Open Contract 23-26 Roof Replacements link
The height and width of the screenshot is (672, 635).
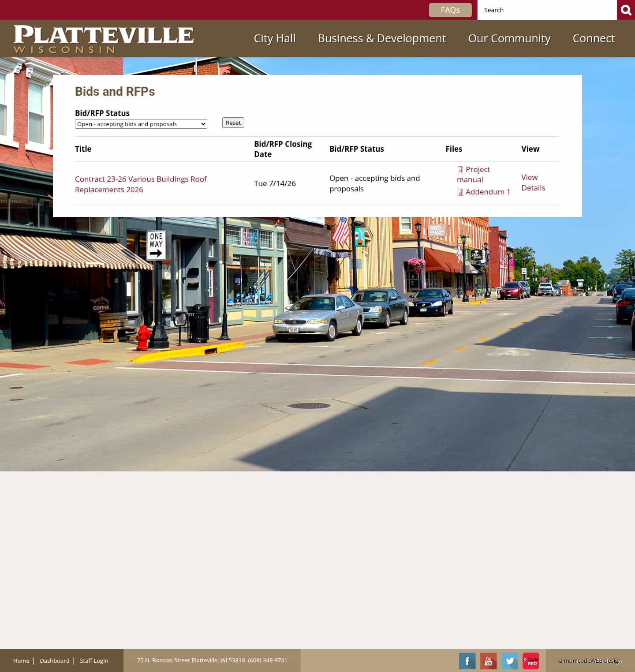[141, 184]
